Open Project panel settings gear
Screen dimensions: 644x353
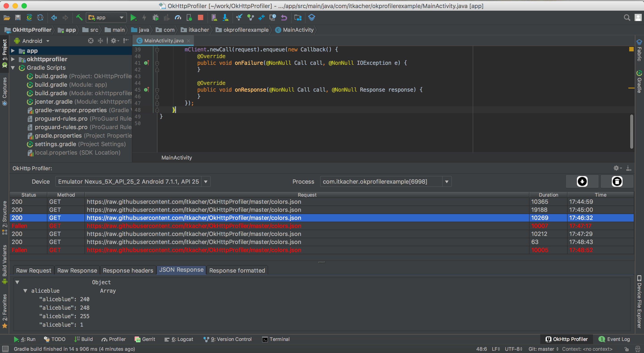click(x=115, y=41)
